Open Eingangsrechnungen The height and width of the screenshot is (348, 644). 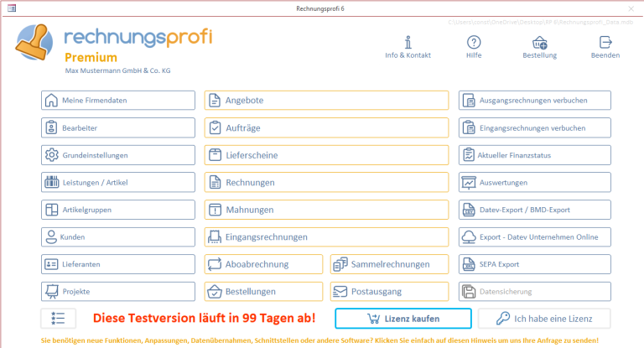point(326,237)
